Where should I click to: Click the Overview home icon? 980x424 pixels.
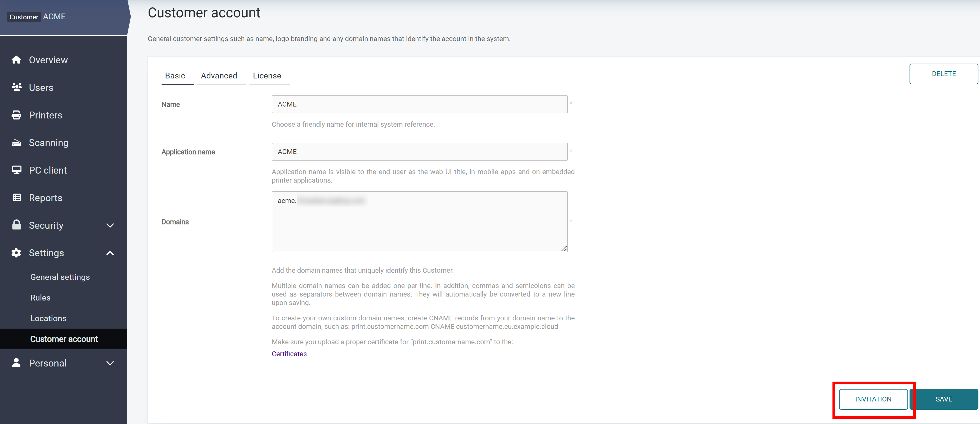(16, 60)
